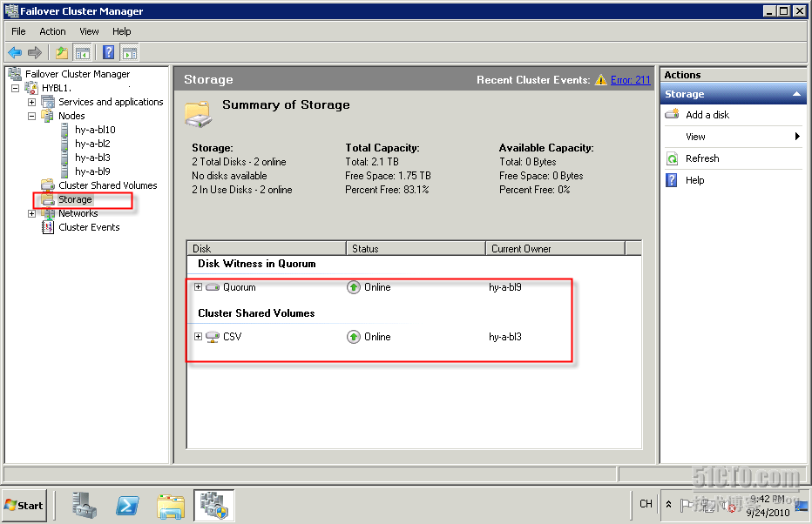812x524 pixels.
Task: Open the Action menu
Action: (52, 31)
